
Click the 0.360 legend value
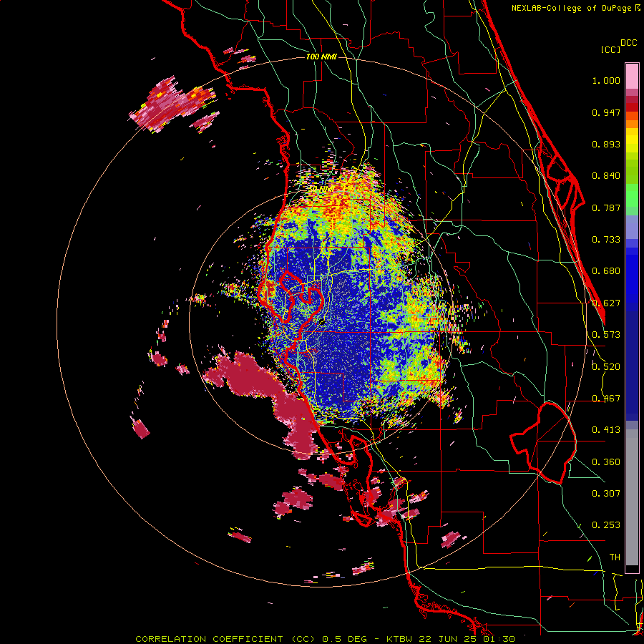(606, 462)
